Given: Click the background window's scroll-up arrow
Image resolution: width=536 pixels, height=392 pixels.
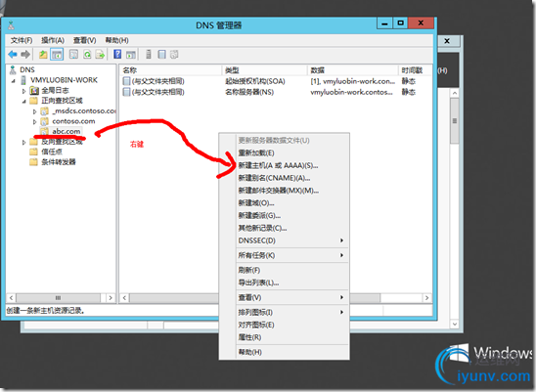Looking at the screenshot, I should 454,93.
